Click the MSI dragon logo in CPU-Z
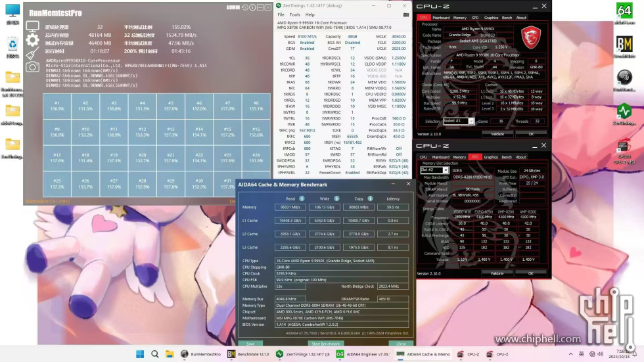Image resolution: width=644 pixels, height=362 pixels. point(531,37)
